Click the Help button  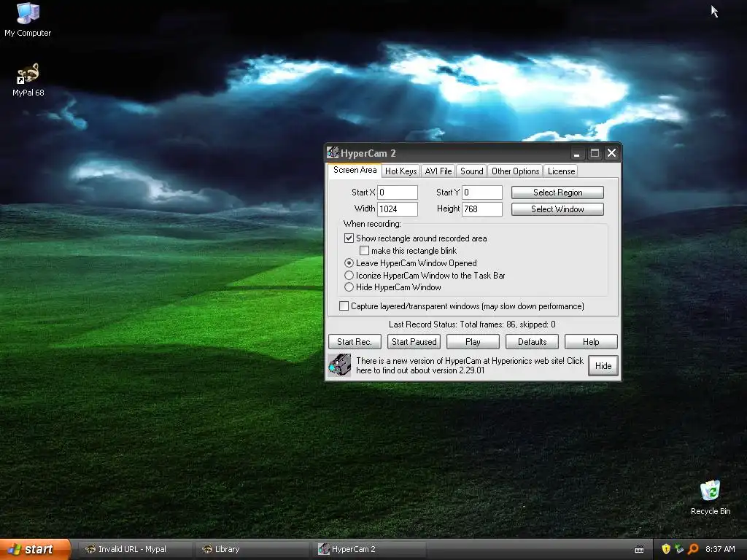point(591,342)
